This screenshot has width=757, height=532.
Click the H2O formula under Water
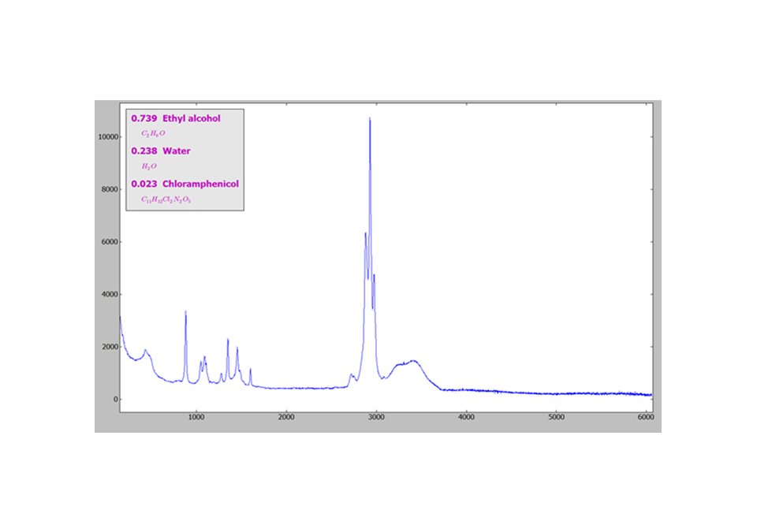(149, 166)
